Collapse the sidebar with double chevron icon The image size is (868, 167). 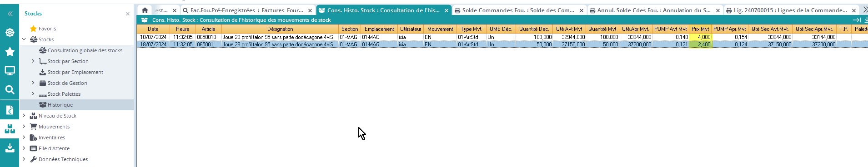click(x=10, y=14)
